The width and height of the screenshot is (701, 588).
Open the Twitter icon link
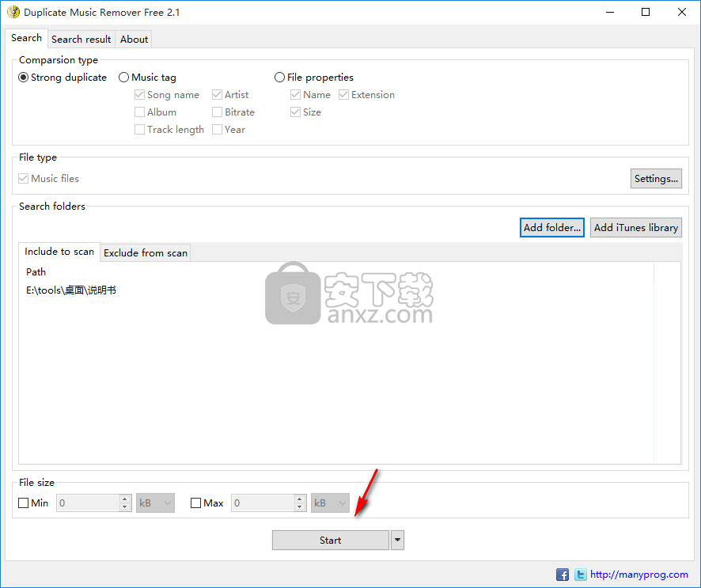[580, 574]
